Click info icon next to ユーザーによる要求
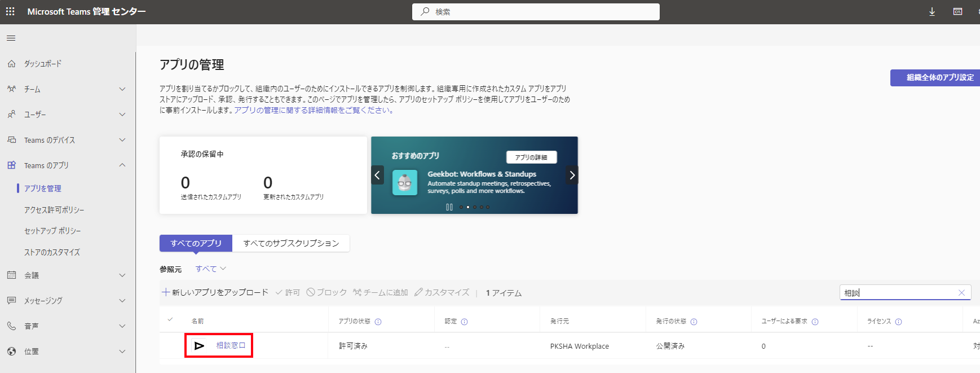The height and width of the screenshot is (373, 980). (815, 322)
